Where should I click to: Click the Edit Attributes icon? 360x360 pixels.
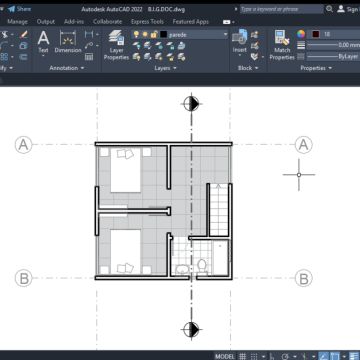click(x=255, y=57)
